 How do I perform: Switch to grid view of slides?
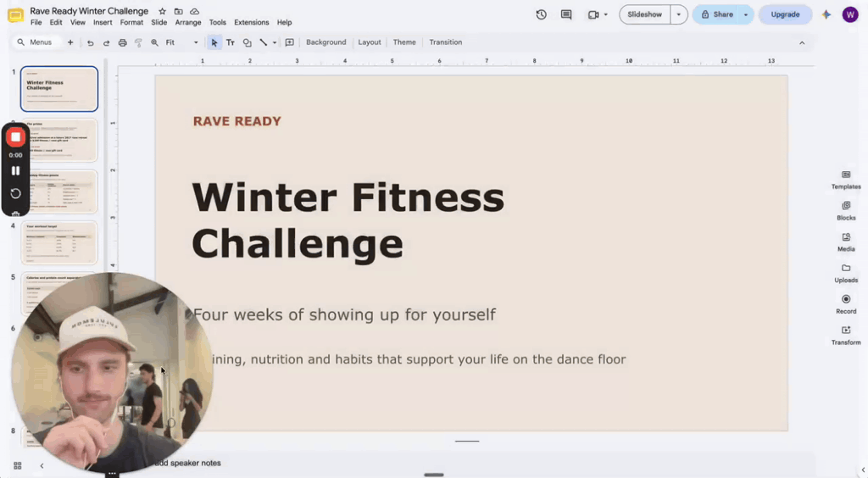pos(17,466)
